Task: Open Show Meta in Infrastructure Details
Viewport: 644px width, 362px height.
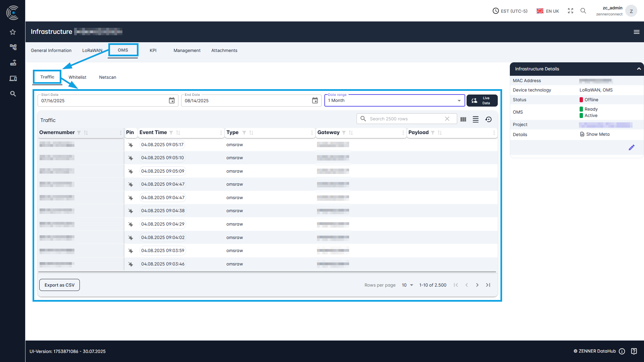Action: (597, 134)
